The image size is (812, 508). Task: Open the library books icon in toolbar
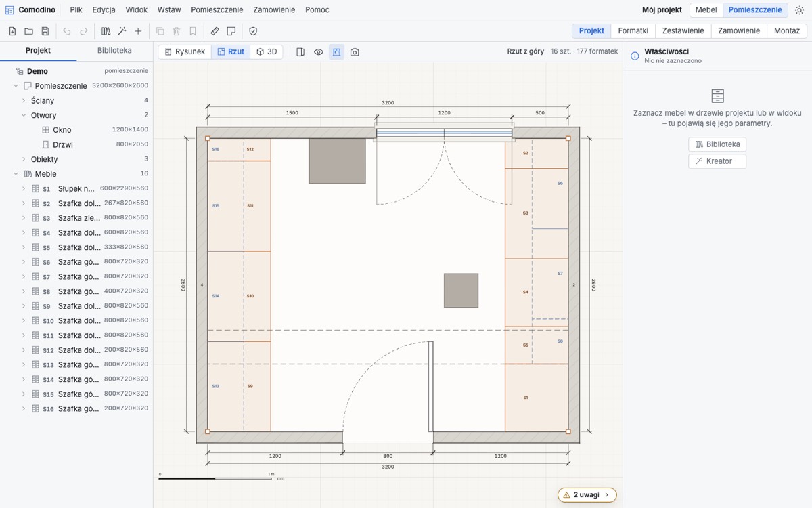click(106, 31)
